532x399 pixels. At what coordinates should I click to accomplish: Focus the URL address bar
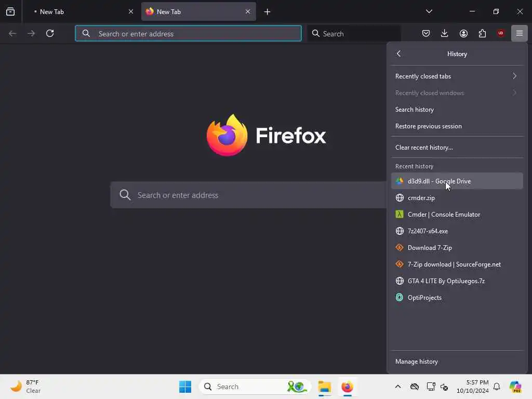(x=188, y=33)
